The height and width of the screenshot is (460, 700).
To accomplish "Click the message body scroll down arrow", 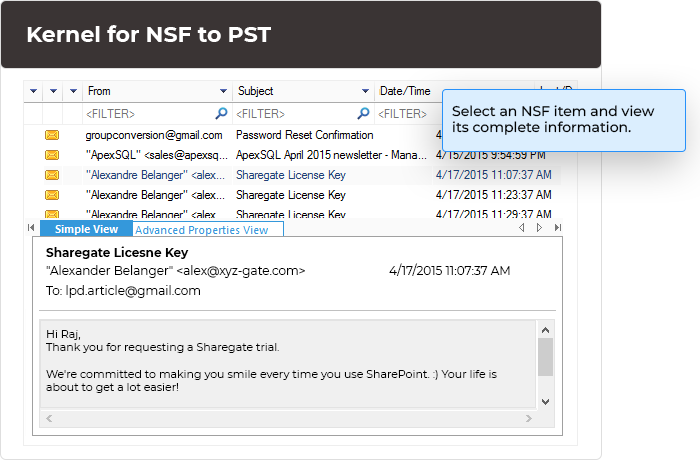I will coord(545,401).
